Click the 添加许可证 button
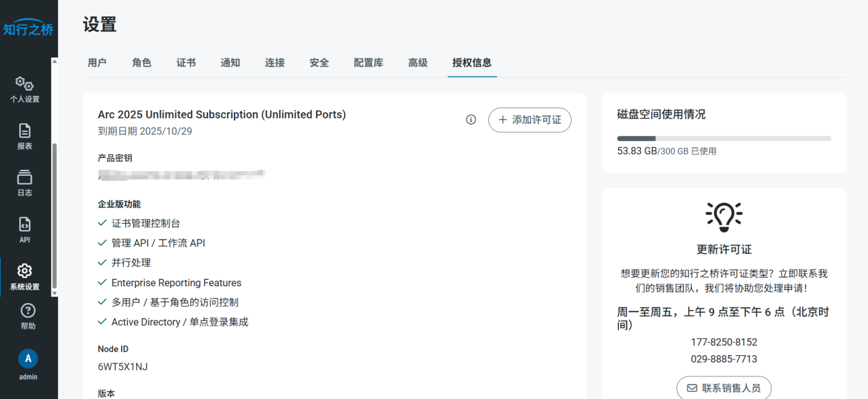The height and width of the screenshot is (399, 868). [x=529, y=120]
